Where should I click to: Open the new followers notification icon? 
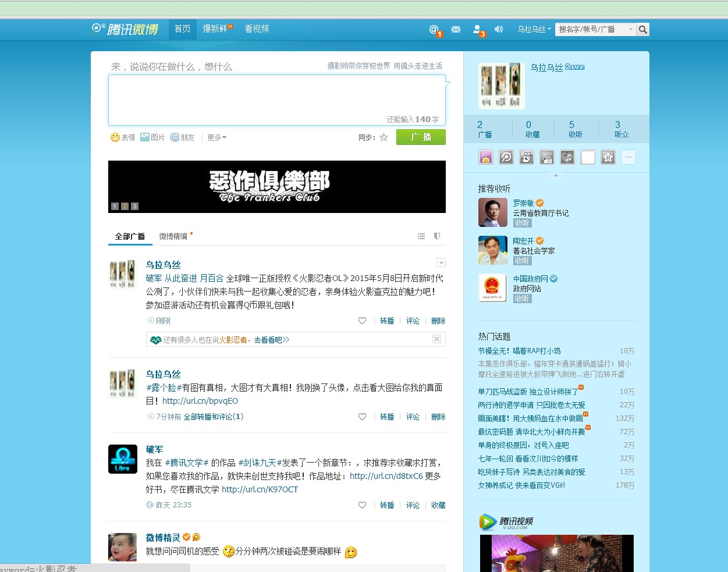(478, 30)
